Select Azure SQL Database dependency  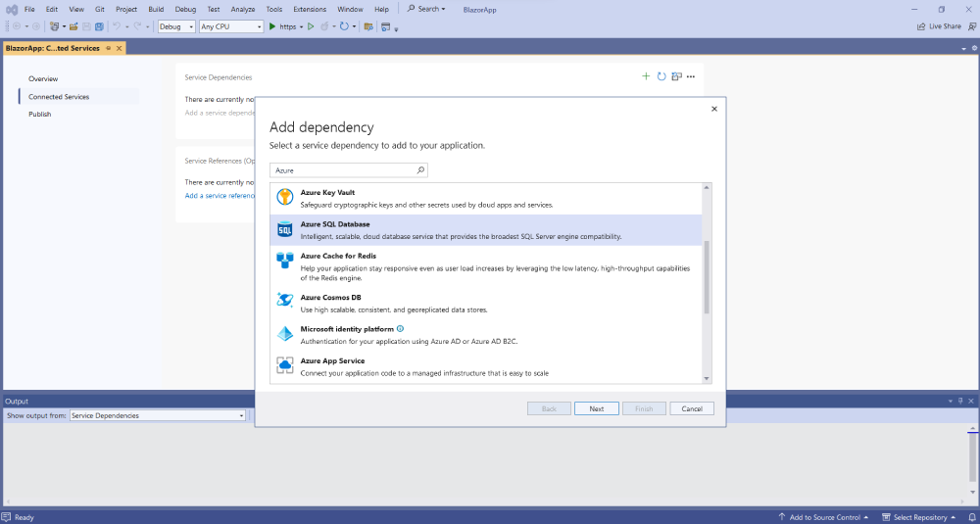[486, 230]
